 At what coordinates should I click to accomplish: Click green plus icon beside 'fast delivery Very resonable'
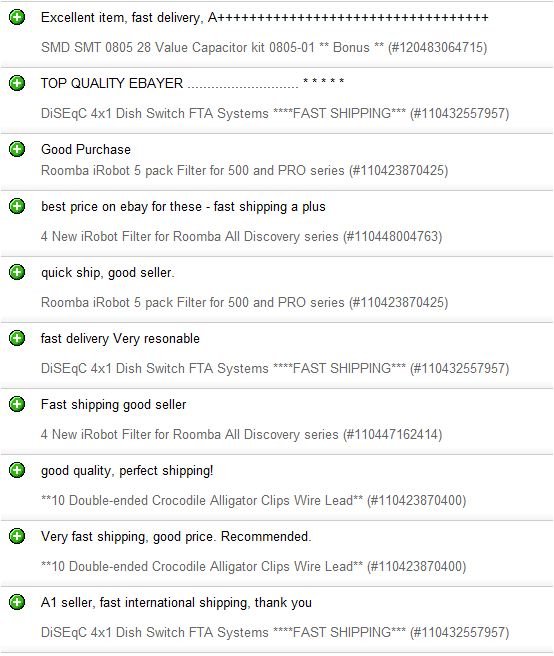click(17, 338)
